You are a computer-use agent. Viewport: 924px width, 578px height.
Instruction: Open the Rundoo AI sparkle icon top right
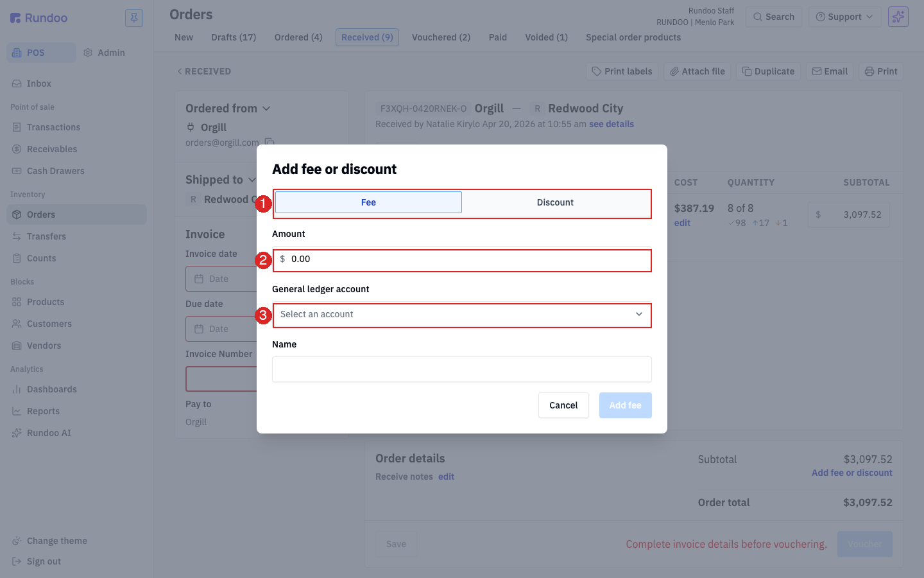898,17
